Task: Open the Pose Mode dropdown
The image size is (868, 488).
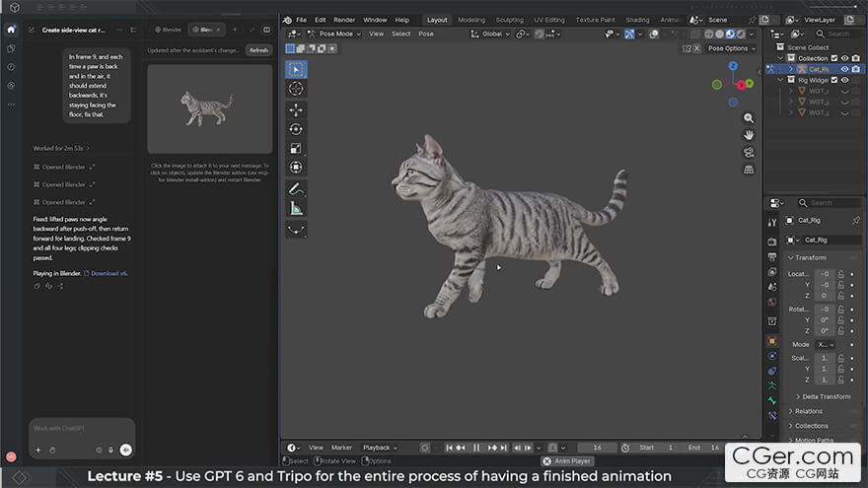Action: 334,34
